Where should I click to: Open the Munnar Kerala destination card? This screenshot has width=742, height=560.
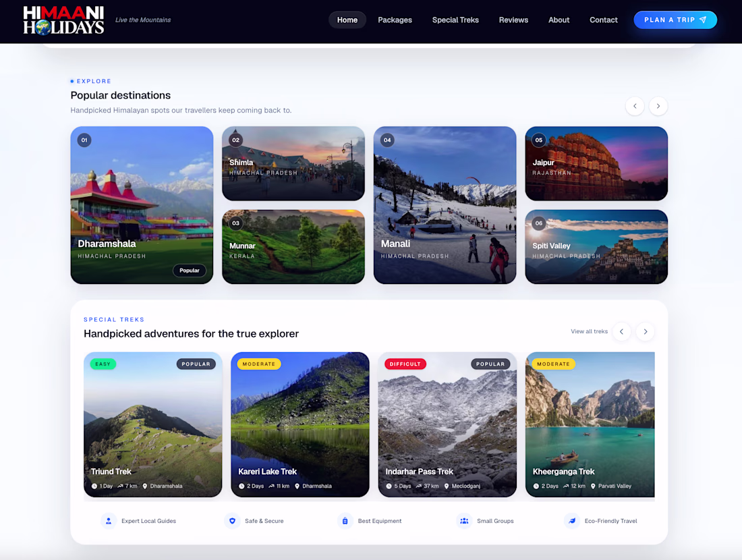pos(293,247)
